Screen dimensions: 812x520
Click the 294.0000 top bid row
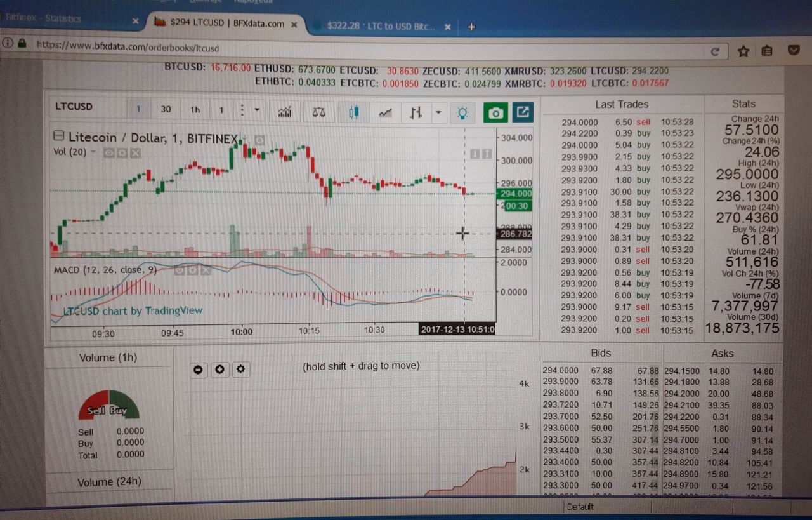[x=601, y=370]
